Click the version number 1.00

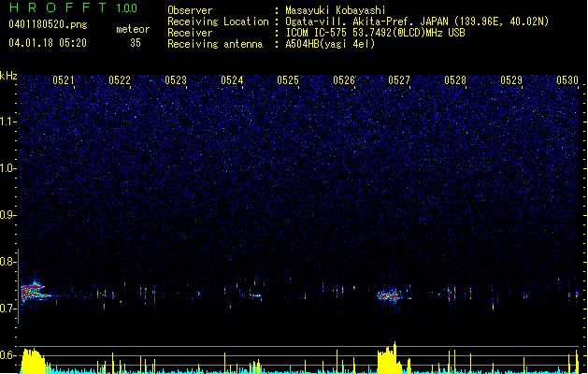(126, 7)
